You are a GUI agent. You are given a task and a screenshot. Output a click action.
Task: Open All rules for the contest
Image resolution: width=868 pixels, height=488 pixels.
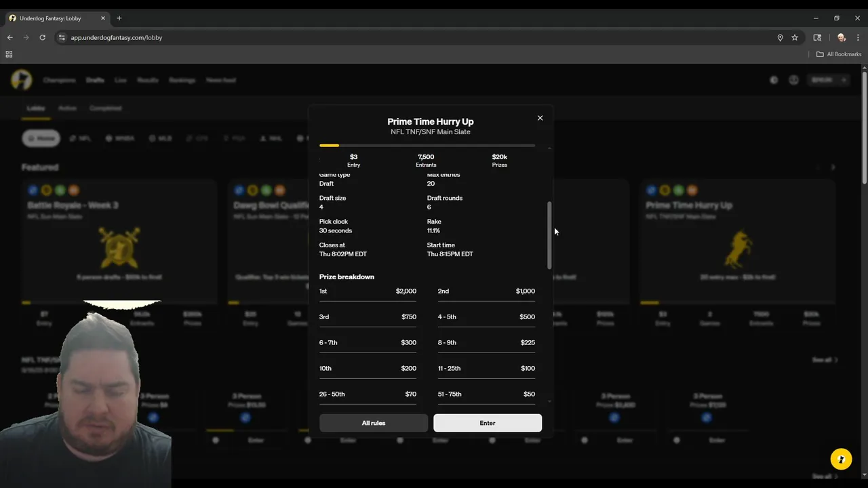coord(374,423)
